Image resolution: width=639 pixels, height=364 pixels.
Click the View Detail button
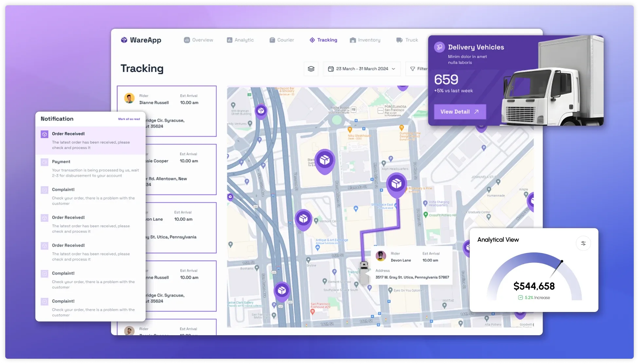(460, 112)
